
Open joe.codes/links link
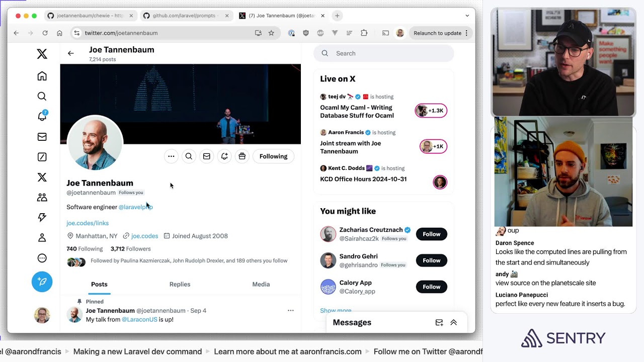pyautogui.click(x=88, y=223)
